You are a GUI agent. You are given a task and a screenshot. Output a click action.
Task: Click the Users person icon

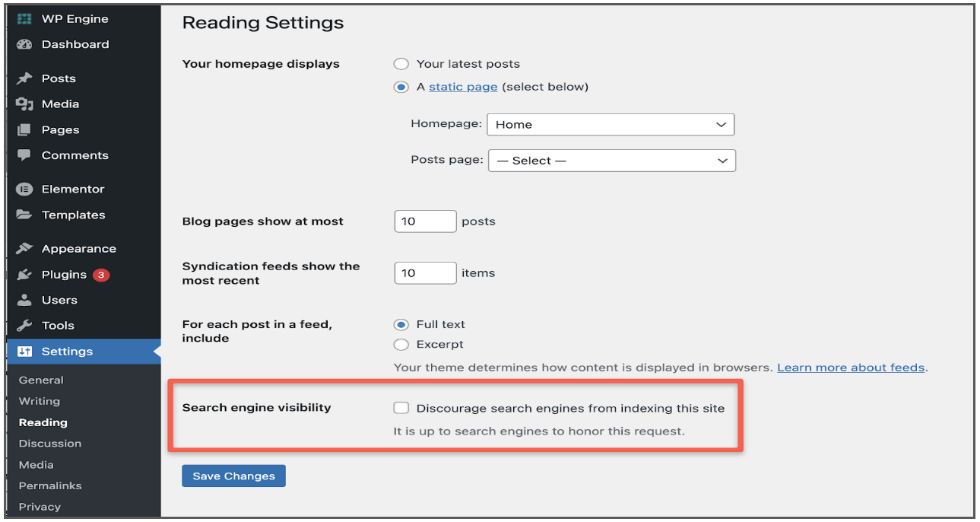point(24,300)
